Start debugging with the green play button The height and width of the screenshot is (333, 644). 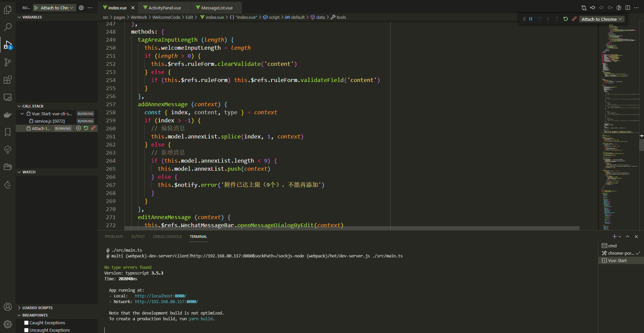coord(36,8)
